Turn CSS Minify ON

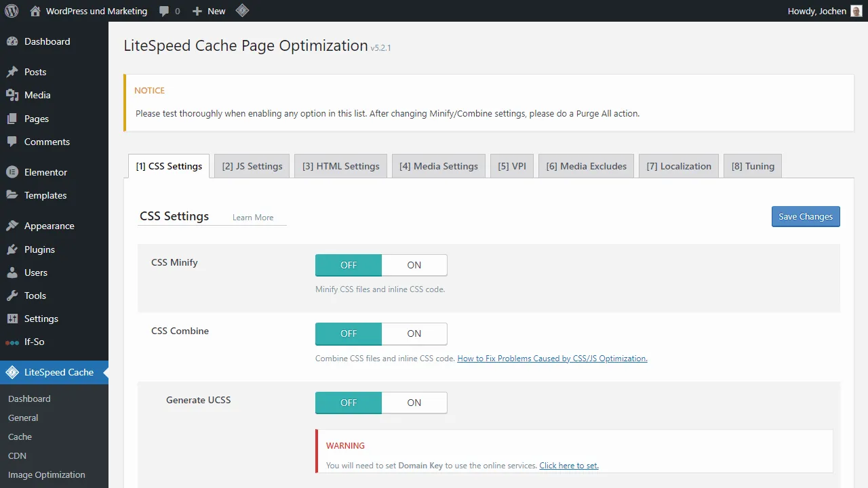414,265
